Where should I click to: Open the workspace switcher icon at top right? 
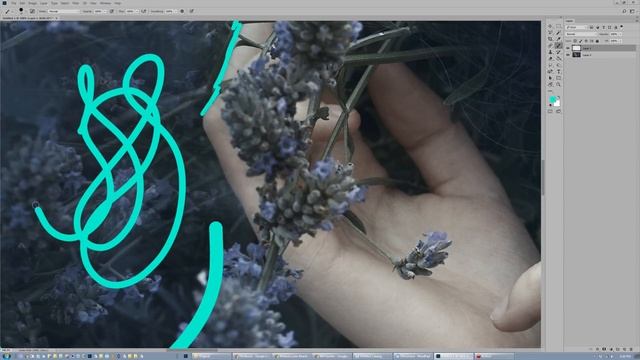click(632, 11)
